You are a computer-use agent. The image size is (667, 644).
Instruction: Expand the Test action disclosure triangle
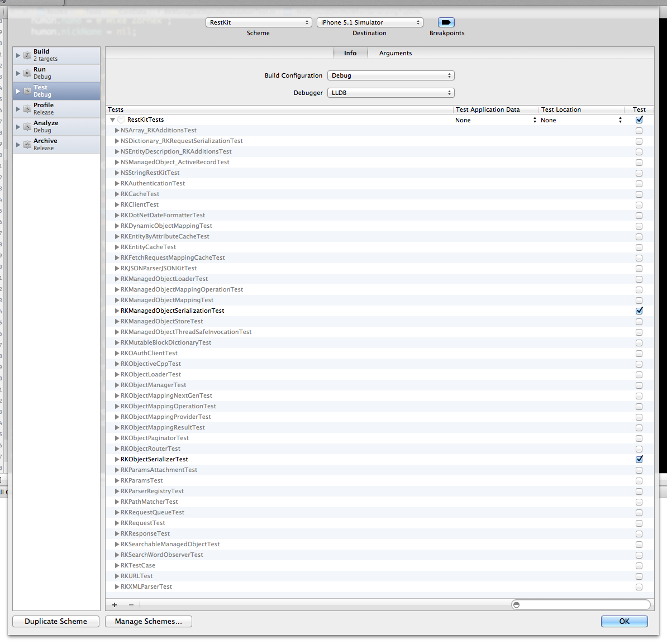coord(18,91)
